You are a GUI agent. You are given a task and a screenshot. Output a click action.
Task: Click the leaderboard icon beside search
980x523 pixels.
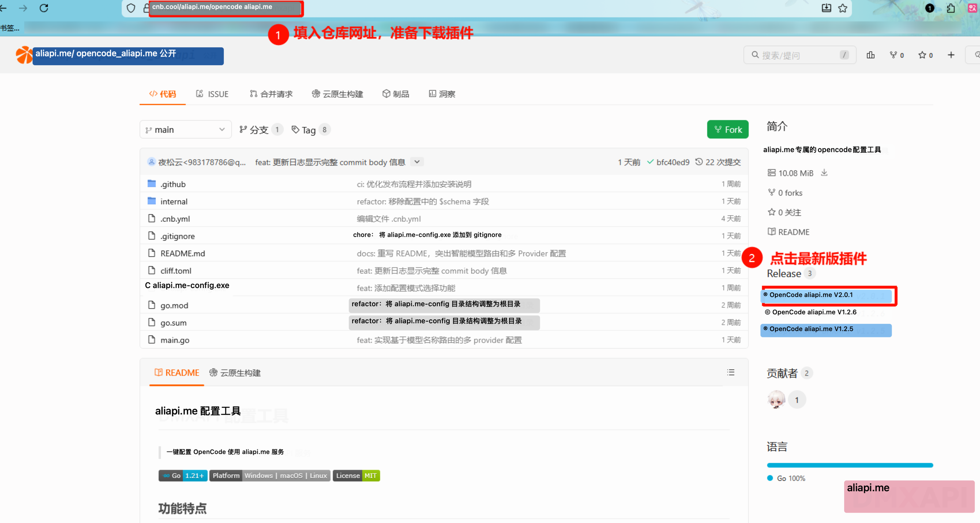click(870, 55)
